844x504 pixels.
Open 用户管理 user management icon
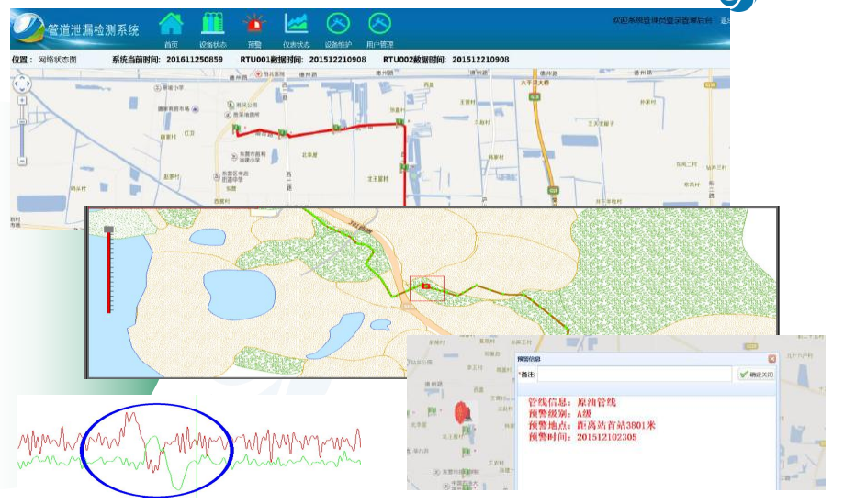pos(379,24)
